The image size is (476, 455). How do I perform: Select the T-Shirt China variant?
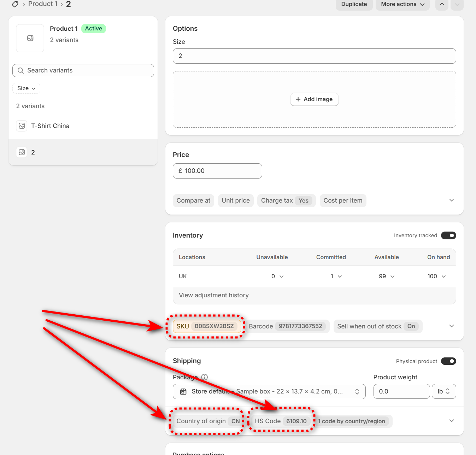50,126
